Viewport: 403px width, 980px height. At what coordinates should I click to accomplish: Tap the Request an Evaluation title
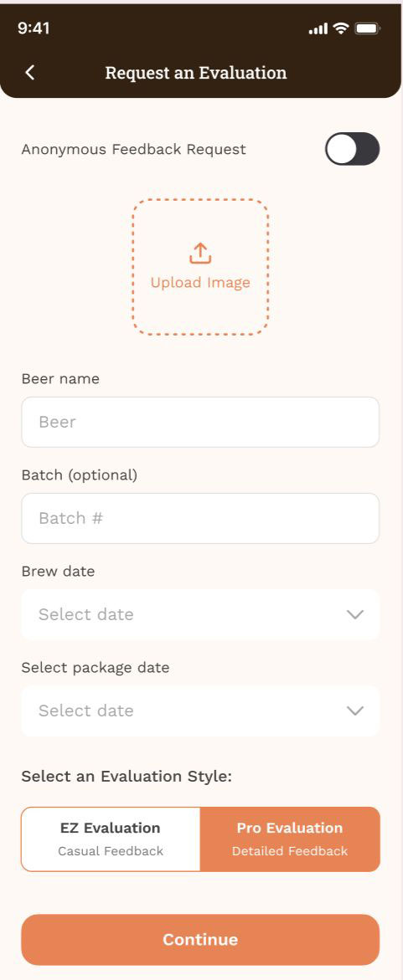[196, 73]
